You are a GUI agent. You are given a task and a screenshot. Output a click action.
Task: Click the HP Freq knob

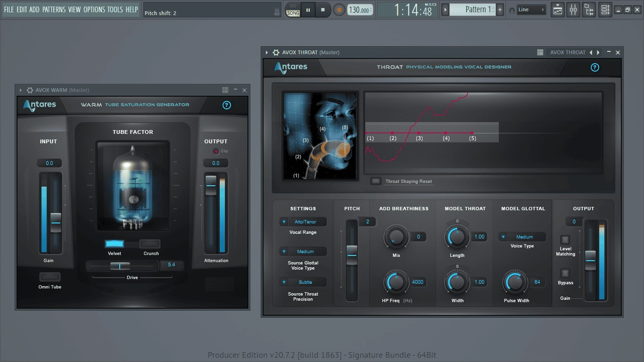[396, 282]
